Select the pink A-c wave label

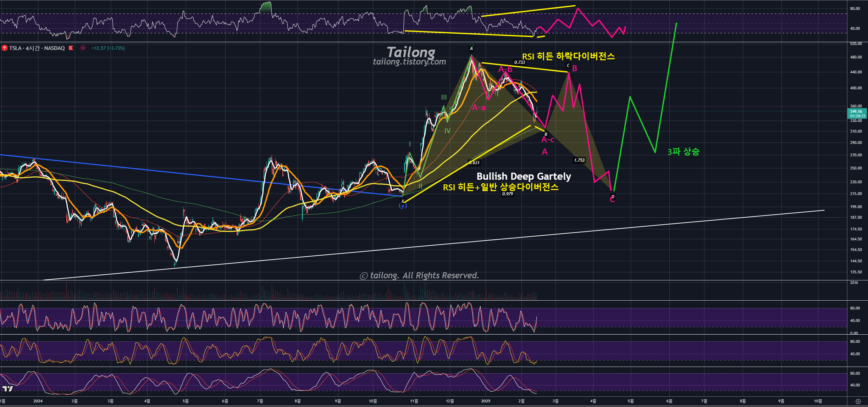coord(547,140)
